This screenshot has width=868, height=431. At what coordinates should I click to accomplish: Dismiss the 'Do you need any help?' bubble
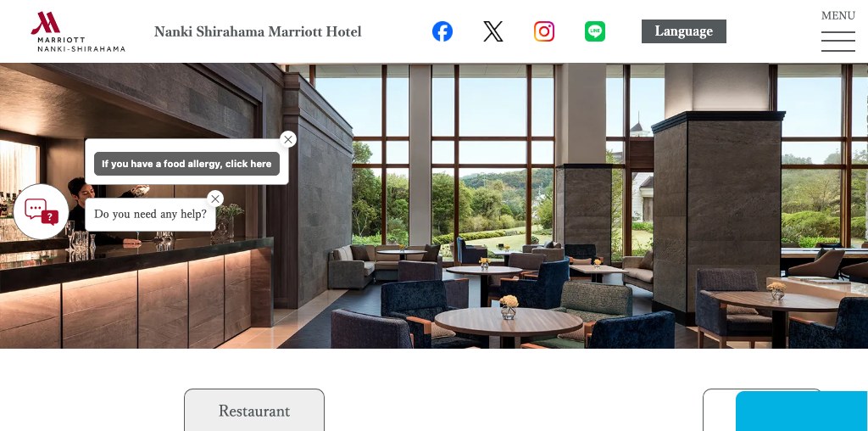pos(215,199)
